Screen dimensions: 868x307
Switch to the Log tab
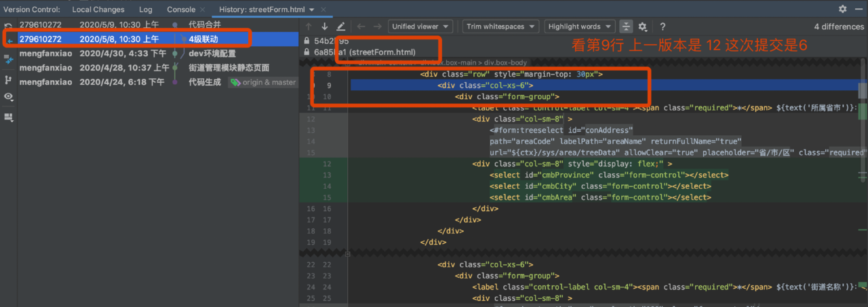coord(146,10)
